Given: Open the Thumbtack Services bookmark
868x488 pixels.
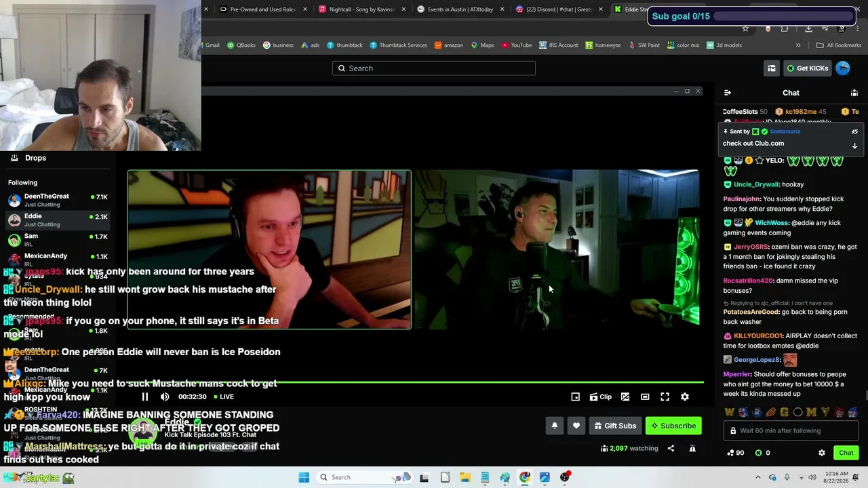Looking at the screenshot, I should 398,45.
